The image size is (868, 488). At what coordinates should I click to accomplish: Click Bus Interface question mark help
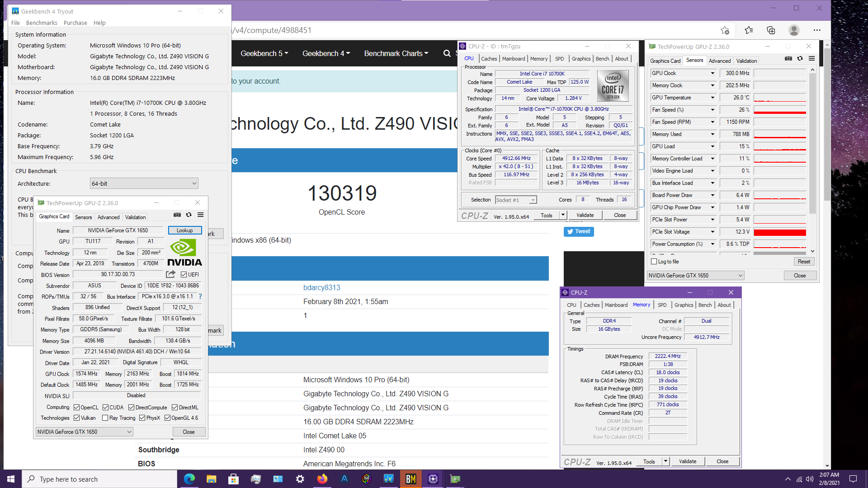200,297
